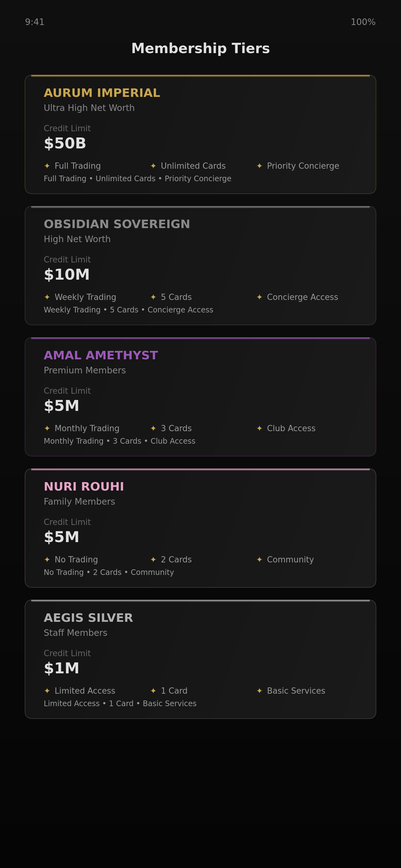Click the star icon next to Basic Services
The width and height of the screenshot is (401, 868).
(x=259, y=691)
